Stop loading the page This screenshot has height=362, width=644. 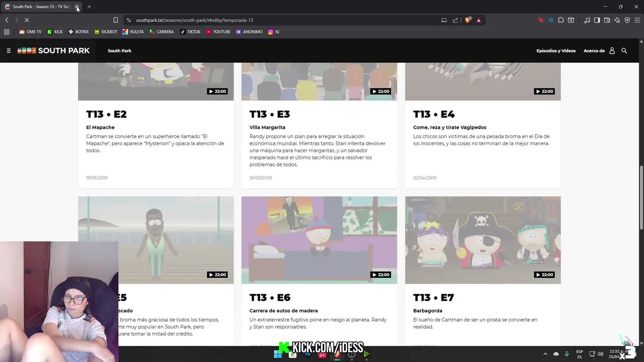(27, 20)
